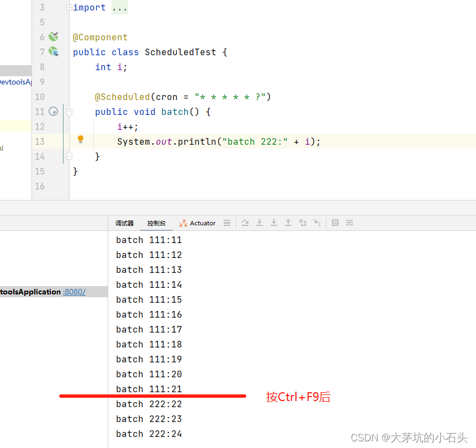Viewport: 476px width, 448px height.
Task: Click the Step Out arrow icon
Action: [x=288, y=223]
